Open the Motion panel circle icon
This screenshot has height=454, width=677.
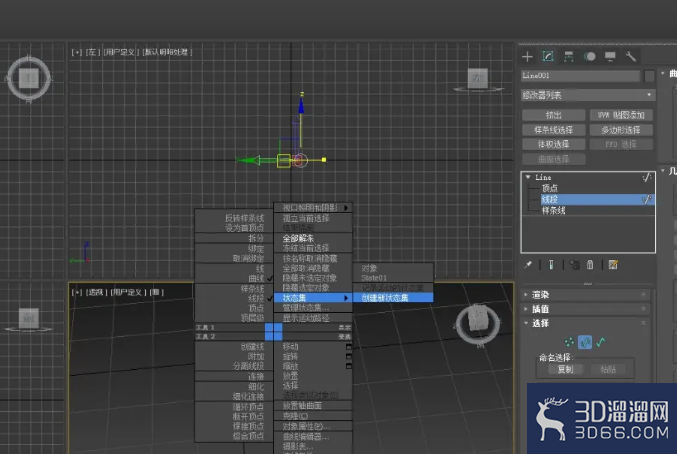point(589,57)
